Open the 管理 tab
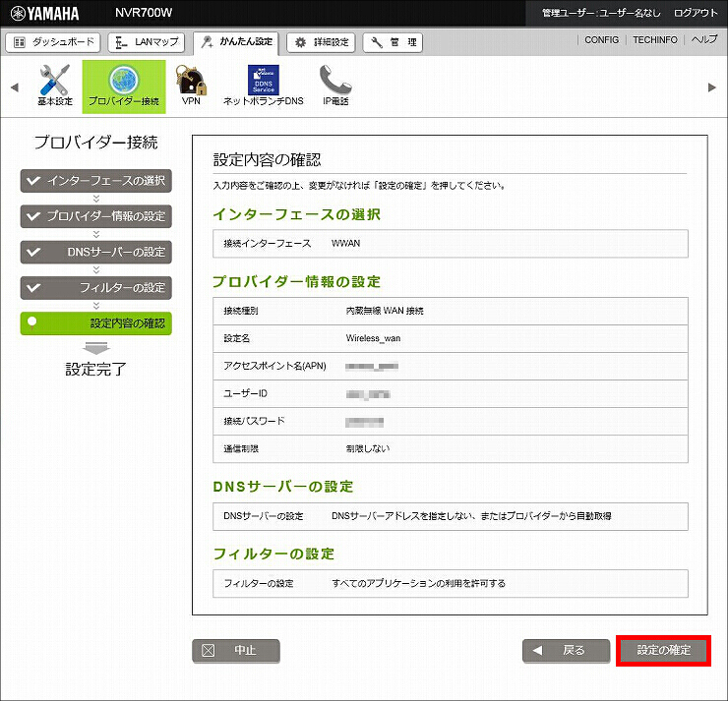 coord(393,42)
